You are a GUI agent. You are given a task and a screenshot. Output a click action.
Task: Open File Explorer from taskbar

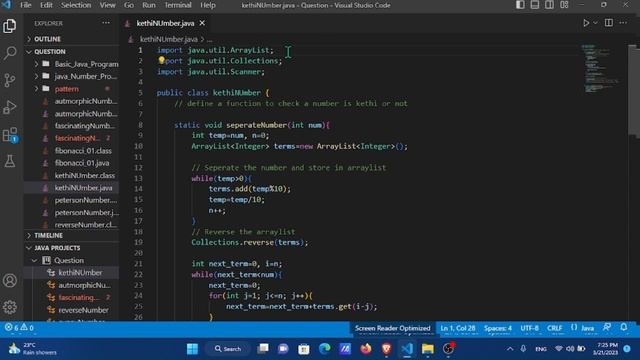pos(427,349)
